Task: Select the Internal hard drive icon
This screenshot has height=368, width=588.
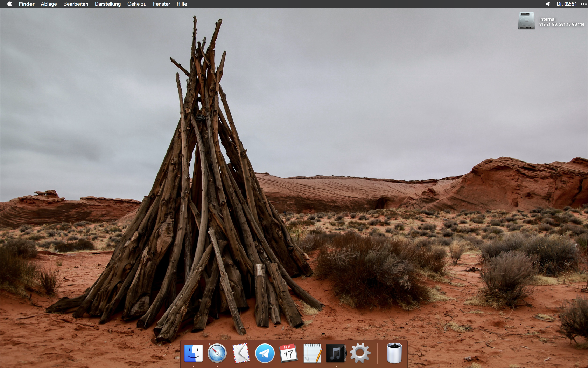Action: pos(526,21)
